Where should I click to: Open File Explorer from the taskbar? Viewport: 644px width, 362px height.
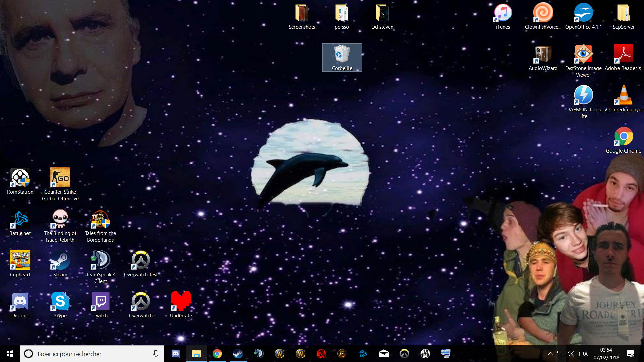pyautogui.click(x=196, y=354)
